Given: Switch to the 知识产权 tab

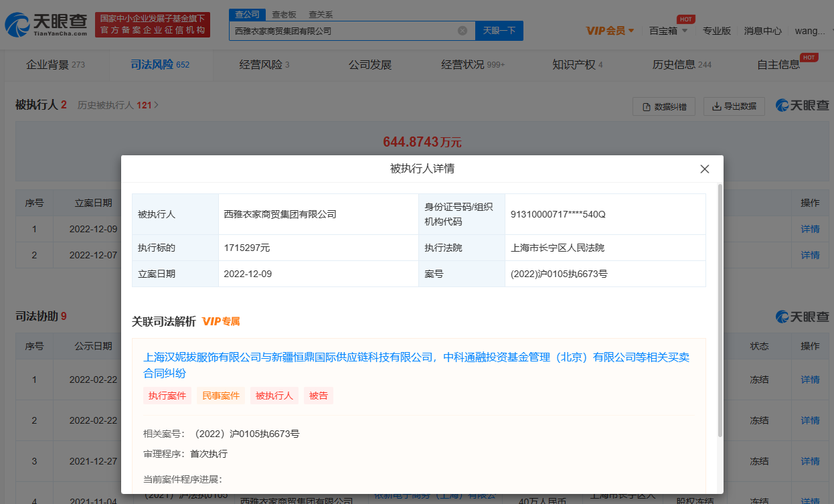Looking at the screenshot, I should coord(578,65).
